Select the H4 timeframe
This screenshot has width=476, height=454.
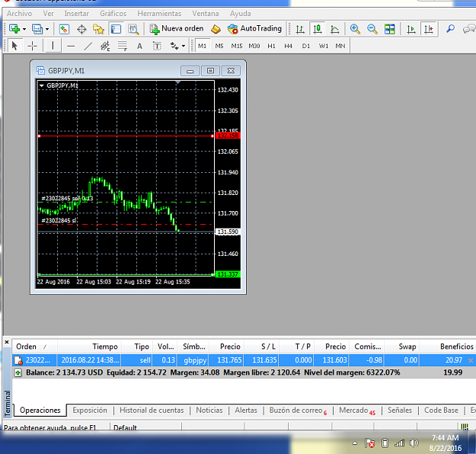click(289, 46)
